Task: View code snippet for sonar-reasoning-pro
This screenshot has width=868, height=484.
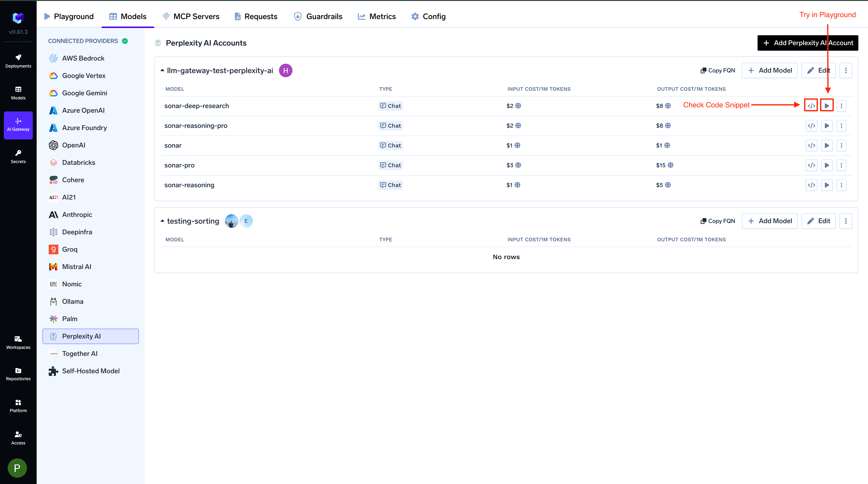Action: tap(811, 125)
